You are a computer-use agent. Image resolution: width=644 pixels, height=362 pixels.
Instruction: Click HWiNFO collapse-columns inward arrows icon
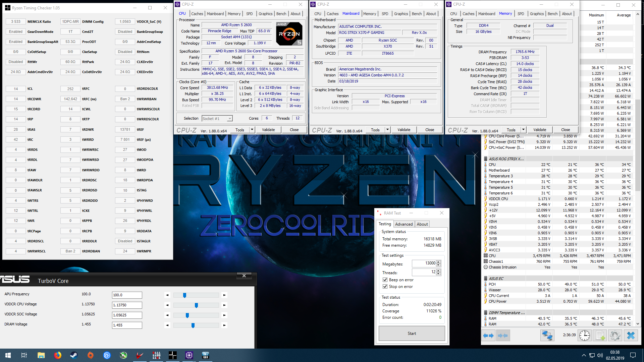click(503, 335)
